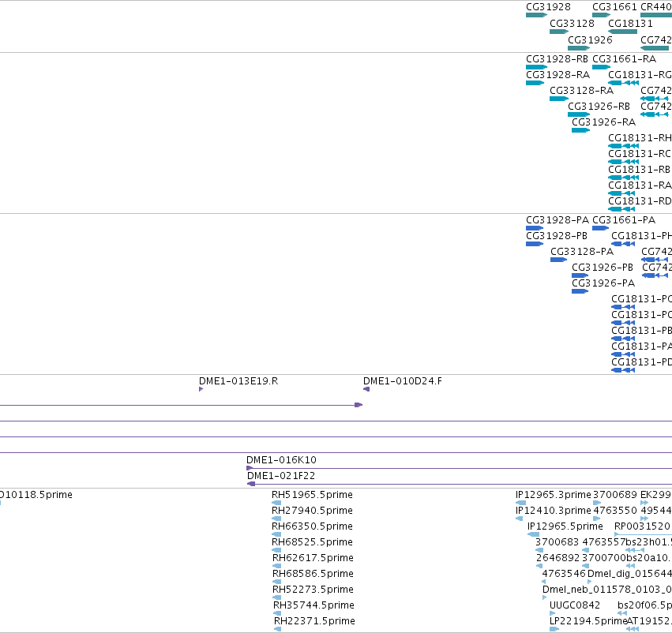Image resolution: width=672 pixels, height=633 pixels.
Task: Open the CG31926 gene feature
Action: click(x=579, y=48)
